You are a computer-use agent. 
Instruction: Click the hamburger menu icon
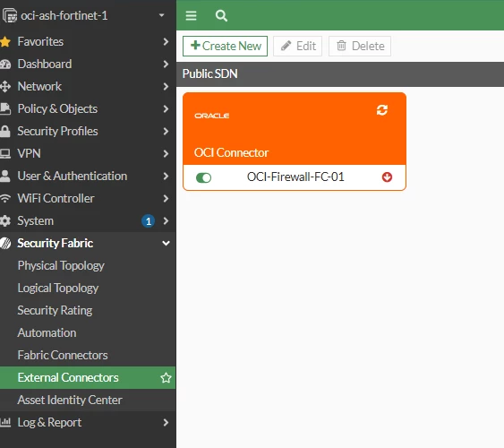[191, 15]
